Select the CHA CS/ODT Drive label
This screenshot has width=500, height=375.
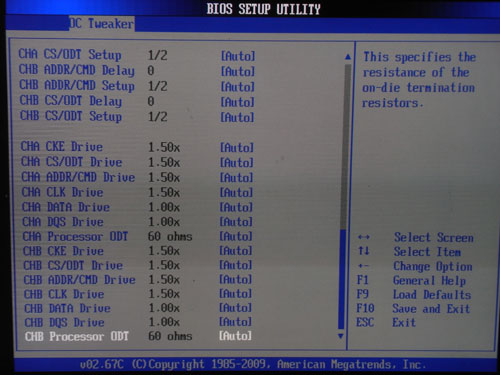click(x=72, y=162)
